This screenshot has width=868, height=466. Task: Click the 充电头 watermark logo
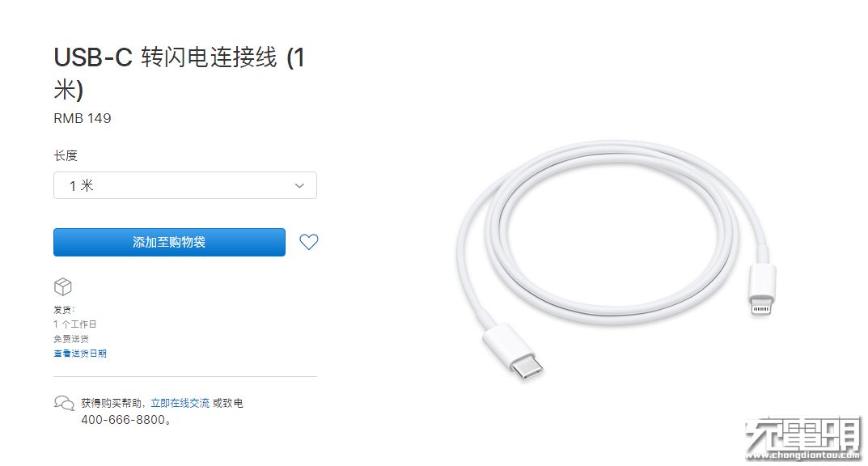pos(802,434)
